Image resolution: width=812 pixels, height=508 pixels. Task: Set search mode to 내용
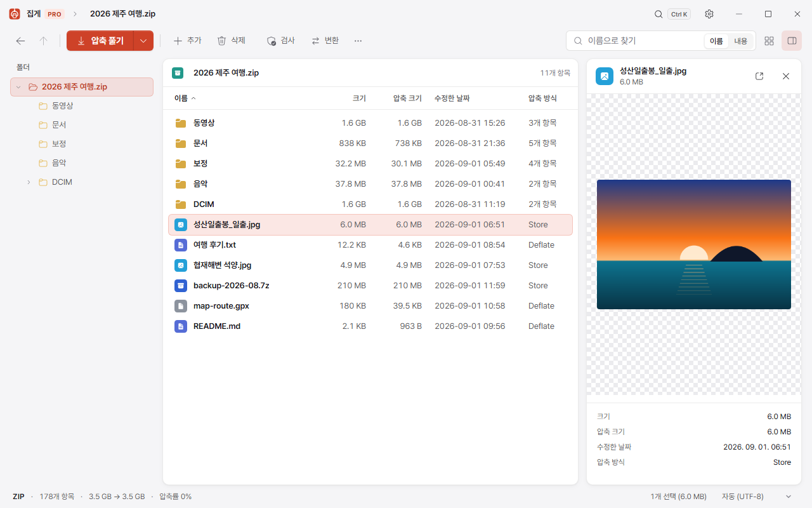(x=741, y=41)
